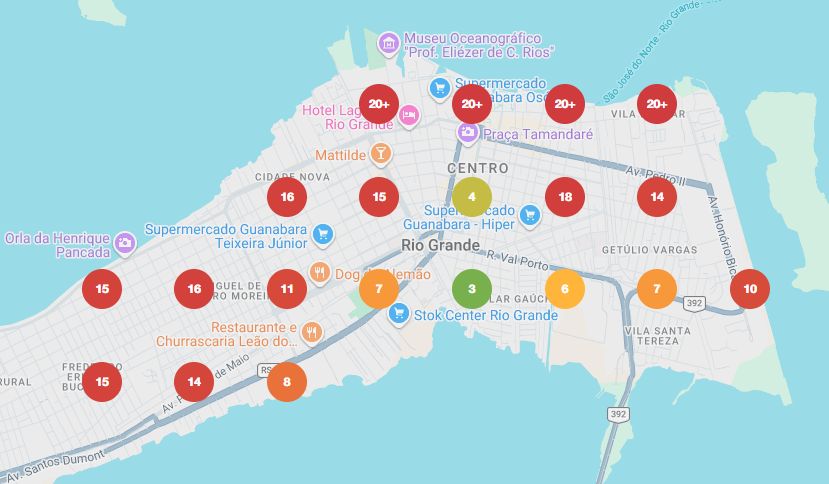Open the 15 cluster below Orla da Henrique Pancada
The image size is (829, 484).
[x=102, y=289]
